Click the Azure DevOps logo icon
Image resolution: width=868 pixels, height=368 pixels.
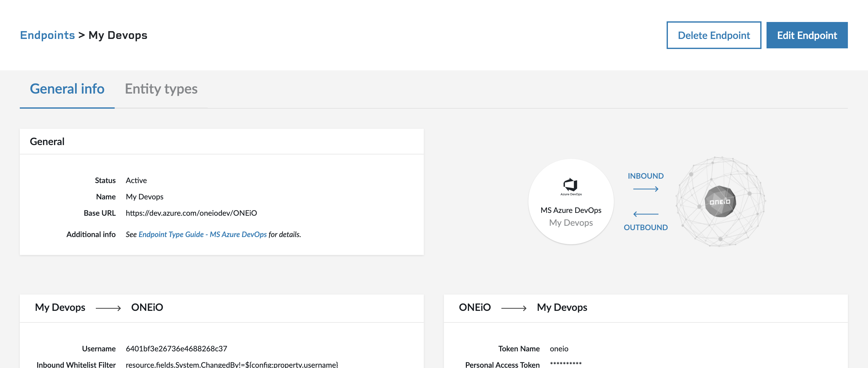pyautogui.click(x=571, y=187)
